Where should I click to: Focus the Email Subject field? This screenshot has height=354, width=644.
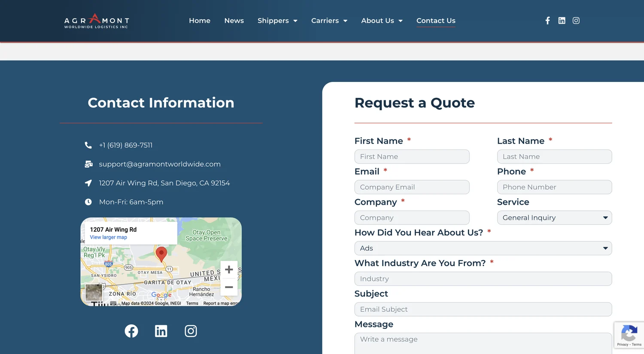coord(483,309)
